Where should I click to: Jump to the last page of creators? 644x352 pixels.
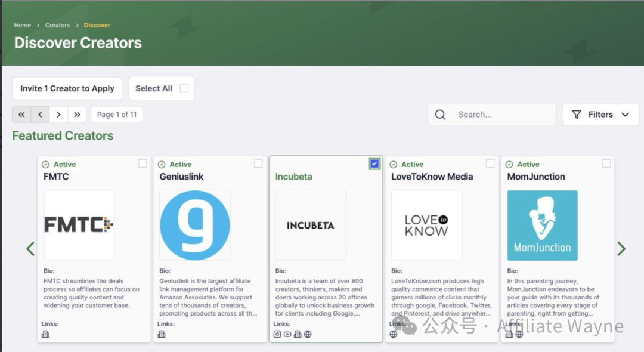(x=77, y=115)
